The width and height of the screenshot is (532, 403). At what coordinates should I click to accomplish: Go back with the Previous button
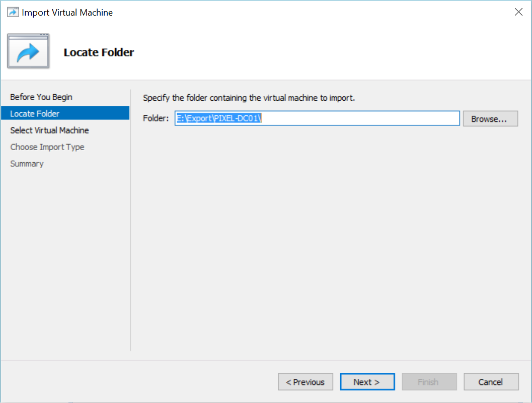(305, 382)
